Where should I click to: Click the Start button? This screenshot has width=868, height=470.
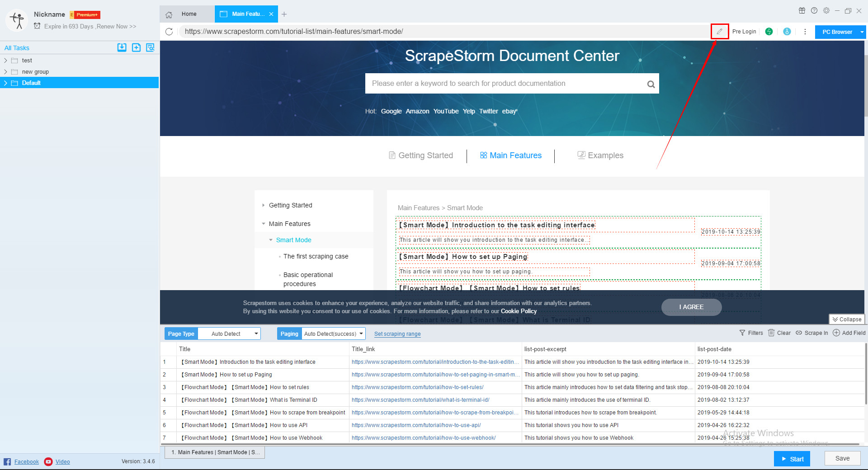[x=792, y=459]
